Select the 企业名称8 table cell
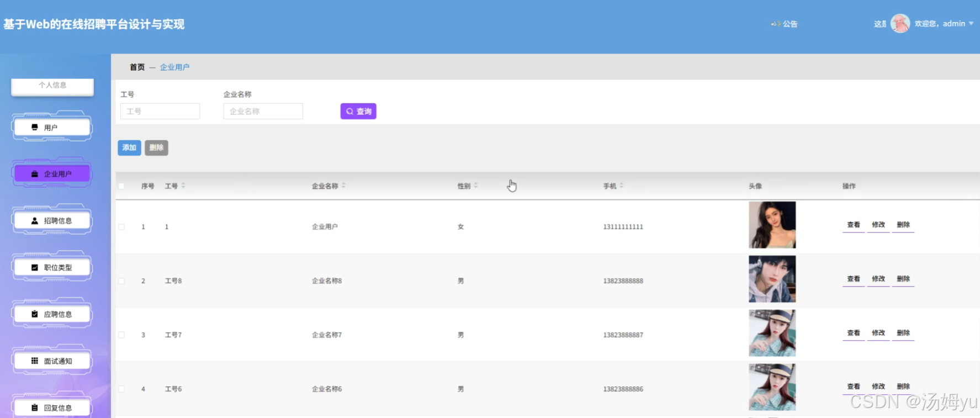Screen dimensions: 980x418 coord(327,281)
